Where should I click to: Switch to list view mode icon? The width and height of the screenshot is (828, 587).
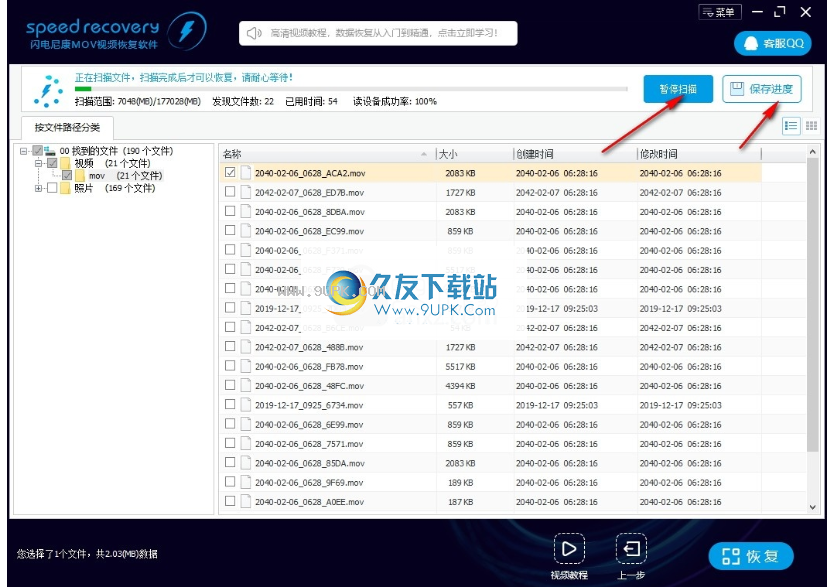791,126
